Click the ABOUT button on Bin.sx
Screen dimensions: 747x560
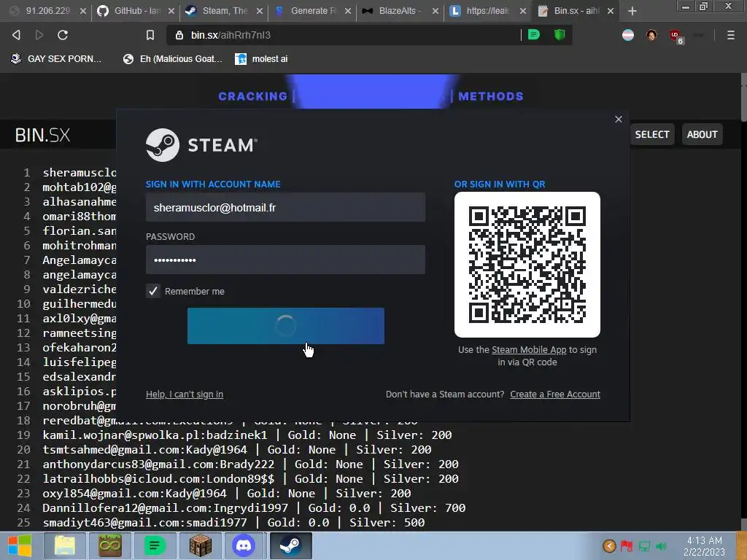(x=702, y=134)
